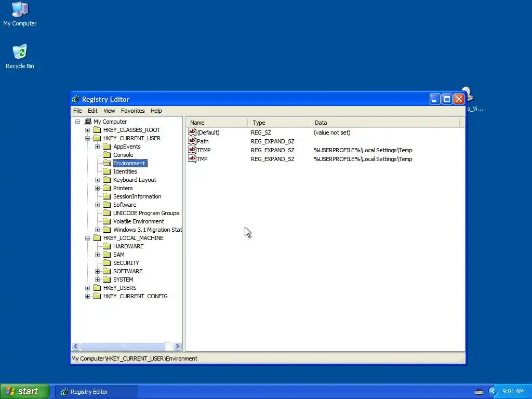Click the AppEvents folder icon
The image size is (532, 399).
tap(107, 146)
